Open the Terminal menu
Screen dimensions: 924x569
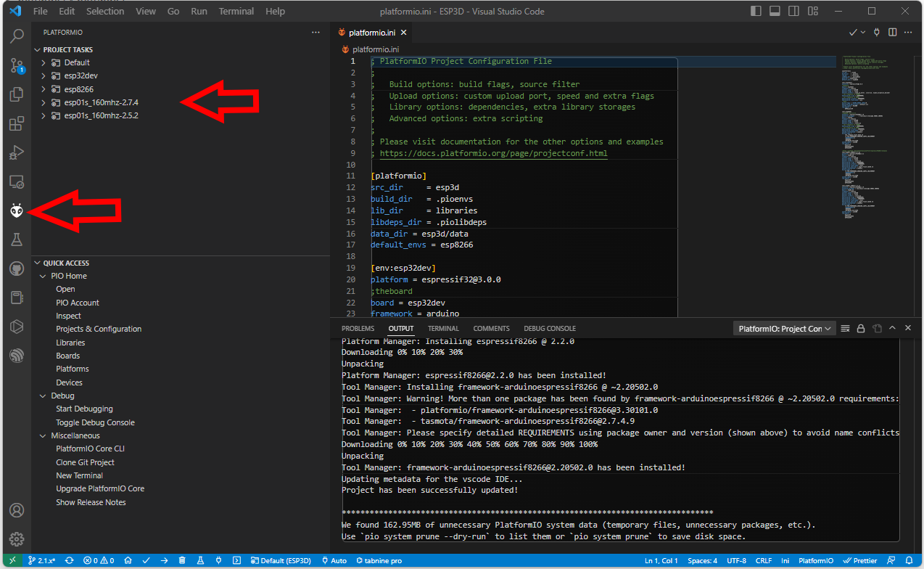click(x=236, y=12)
